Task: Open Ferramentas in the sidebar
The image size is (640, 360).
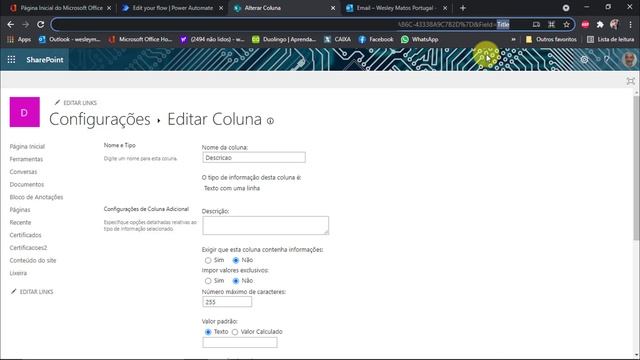Action: (x=26, y=159)
